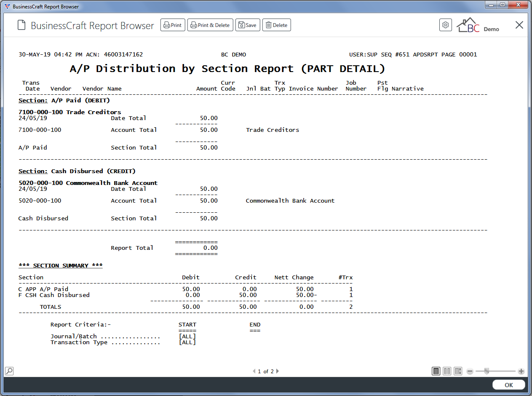Click the 'Transaction Type' criteria line
The image size is (532, 396).
[x=123, y=342]
